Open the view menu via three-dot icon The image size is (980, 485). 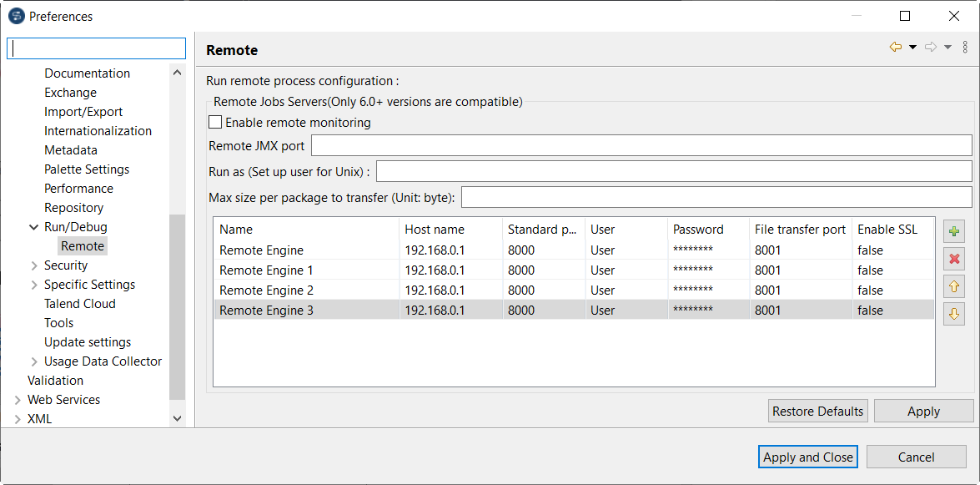tap(966, 47)
